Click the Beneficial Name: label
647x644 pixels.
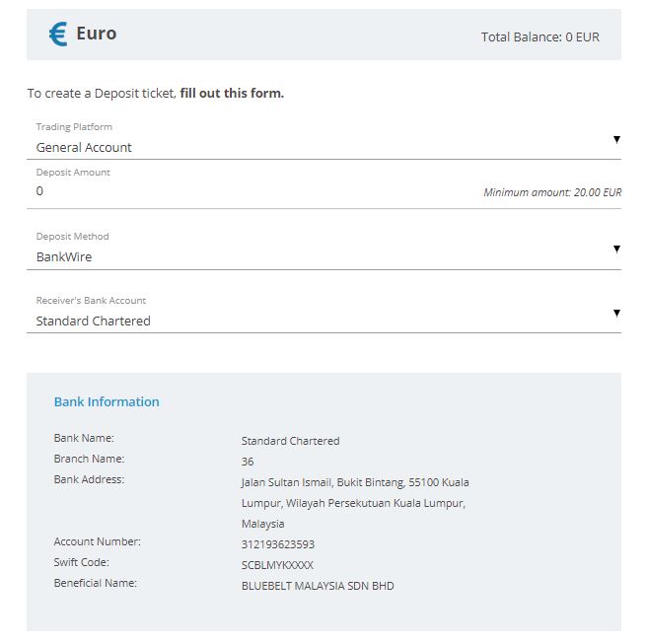(x=96, y=583)
